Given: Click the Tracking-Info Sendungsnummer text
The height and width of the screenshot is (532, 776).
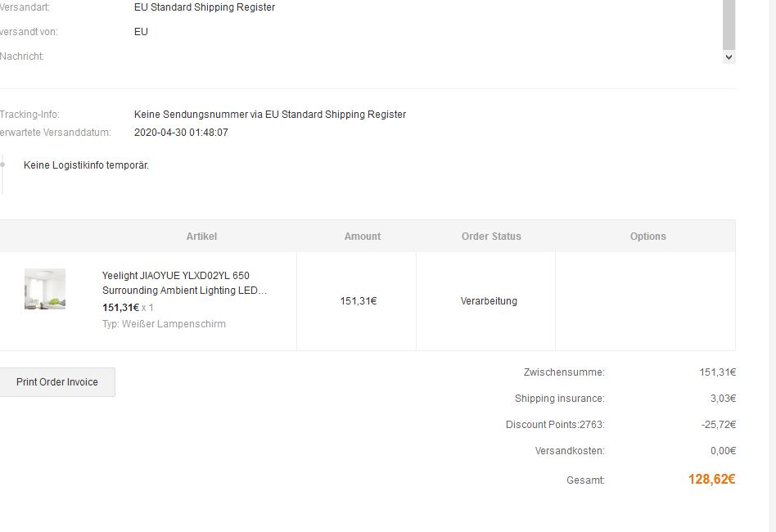Looking at the screenshot, I should click(x=270, y=115).
